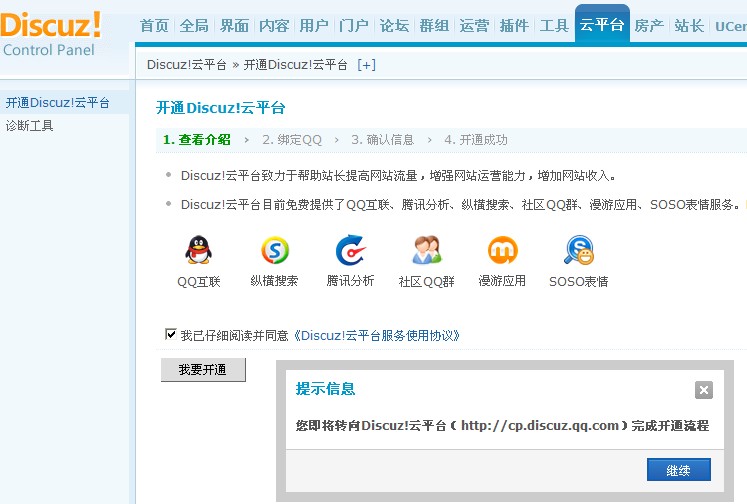Expand the [+] breadcrumb shortcut
Image resolution: width=747 pixels, height=504 pixels.
pyautogui.click(x=366, y=65)
